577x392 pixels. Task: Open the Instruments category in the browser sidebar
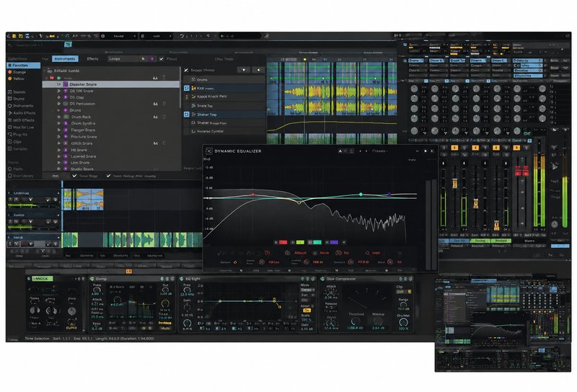coord(21,105)
